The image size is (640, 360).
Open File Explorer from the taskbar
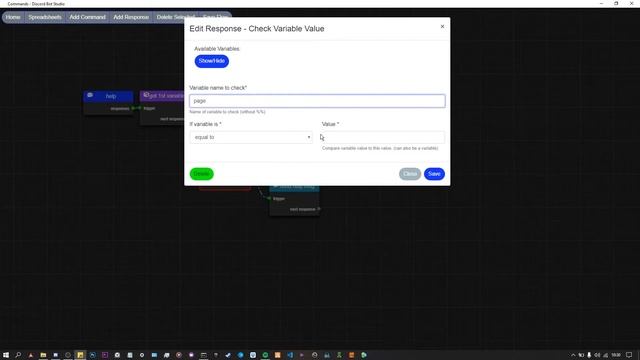[x=43, y=355]
